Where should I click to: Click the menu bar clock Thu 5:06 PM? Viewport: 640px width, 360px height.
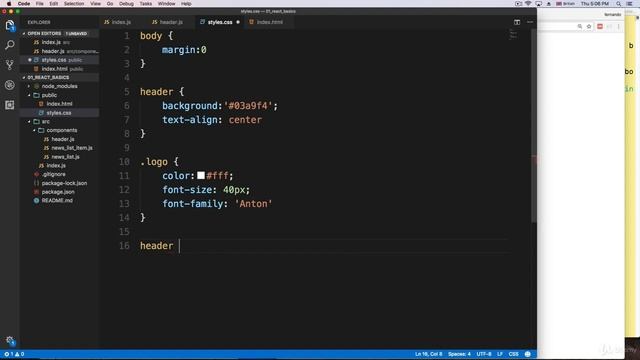click(595, 4)
